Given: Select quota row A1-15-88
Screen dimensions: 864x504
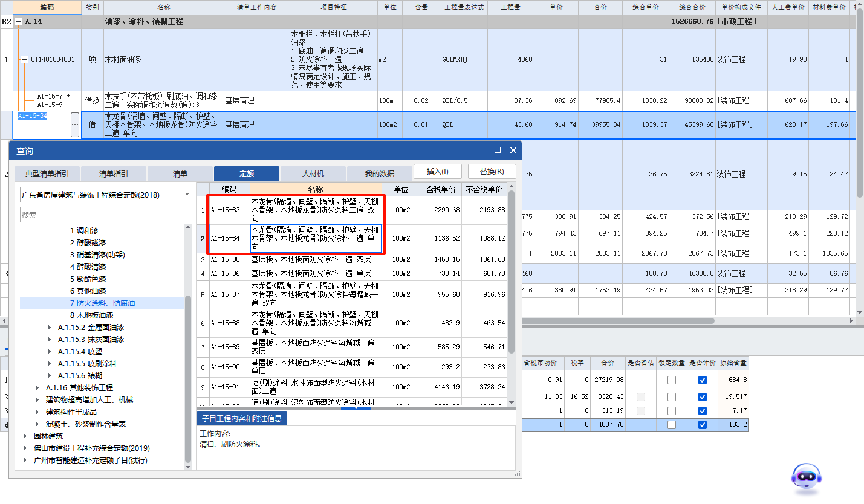Looking at the screenshot, I should point(351,323).
